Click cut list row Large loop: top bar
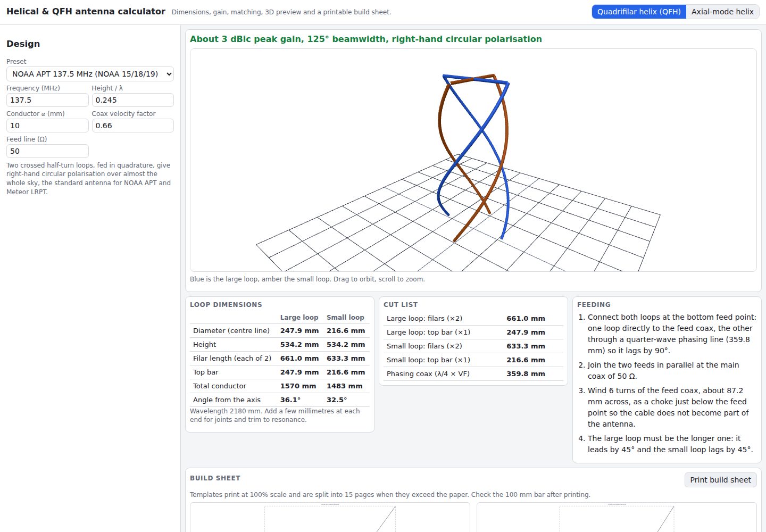 (x=473, y=332)
